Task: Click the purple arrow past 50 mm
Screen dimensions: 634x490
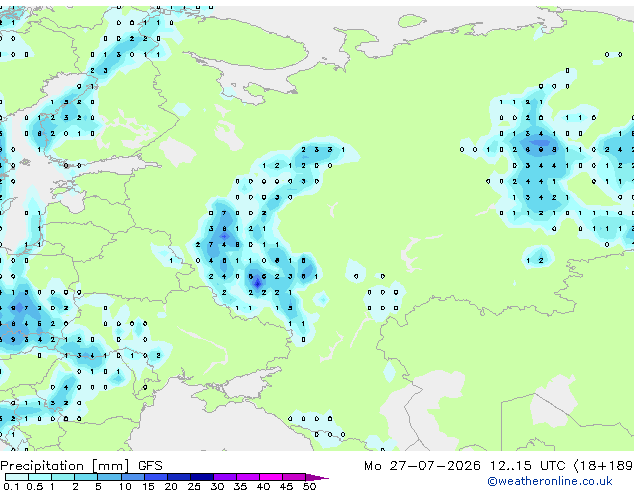Action: point(317,477)
